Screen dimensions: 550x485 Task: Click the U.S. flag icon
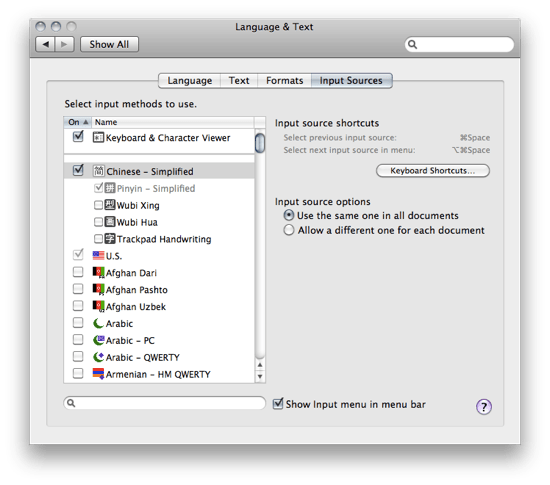[x=98, y=255]
